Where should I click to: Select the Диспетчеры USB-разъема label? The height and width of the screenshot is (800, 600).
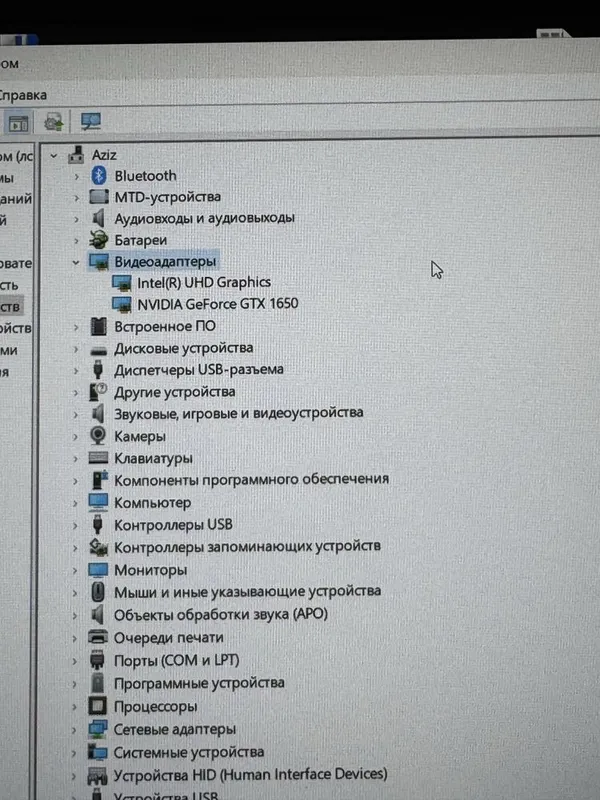(198, 369)
